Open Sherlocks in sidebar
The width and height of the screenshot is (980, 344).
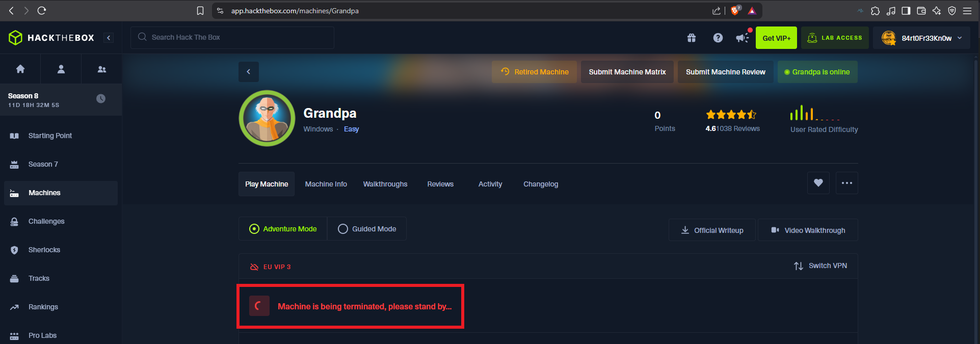(61, 250)
